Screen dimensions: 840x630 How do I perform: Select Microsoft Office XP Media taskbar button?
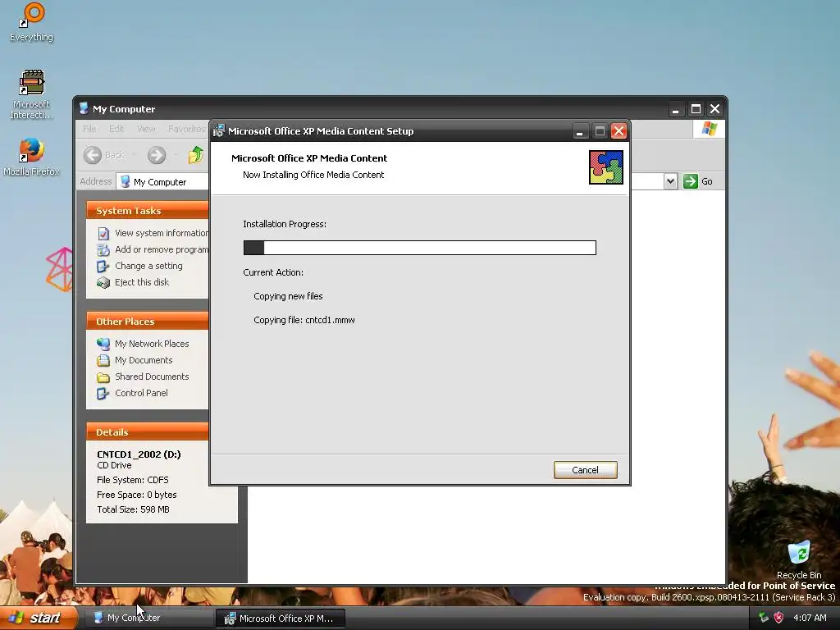coord(281,619)
